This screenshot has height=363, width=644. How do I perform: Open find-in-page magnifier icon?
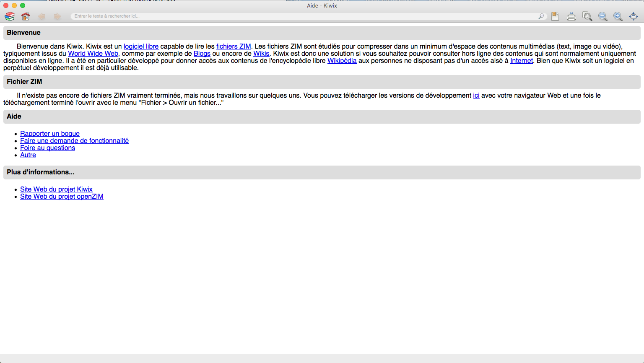(587, 16)
